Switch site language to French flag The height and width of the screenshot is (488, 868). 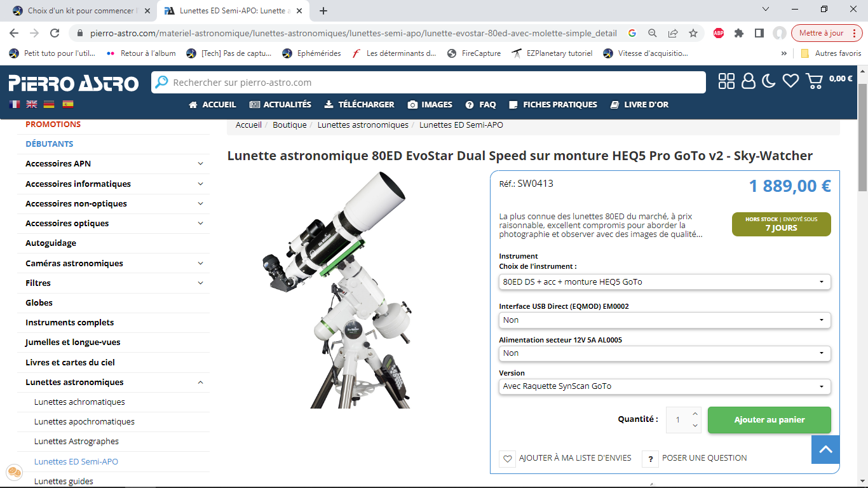pos(15,104)
